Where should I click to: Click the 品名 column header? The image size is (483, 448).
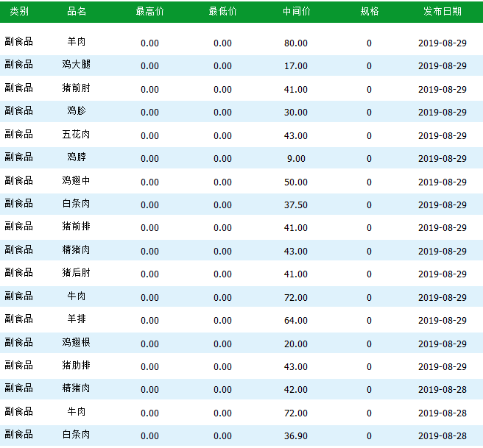click(x=77, y=11)
